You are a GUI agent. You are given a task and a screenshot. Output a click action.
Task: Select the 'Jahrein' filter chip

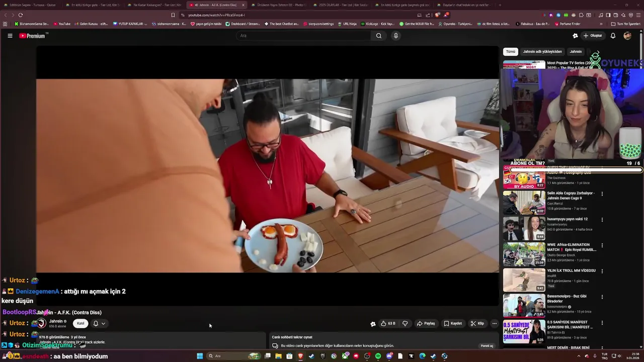click(576, 51)
